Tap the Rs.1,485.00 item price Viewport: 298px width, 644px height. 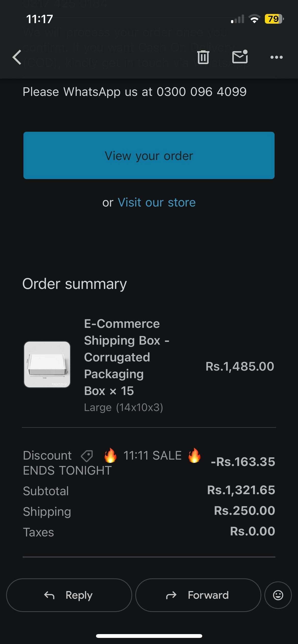tap(240, 367)
